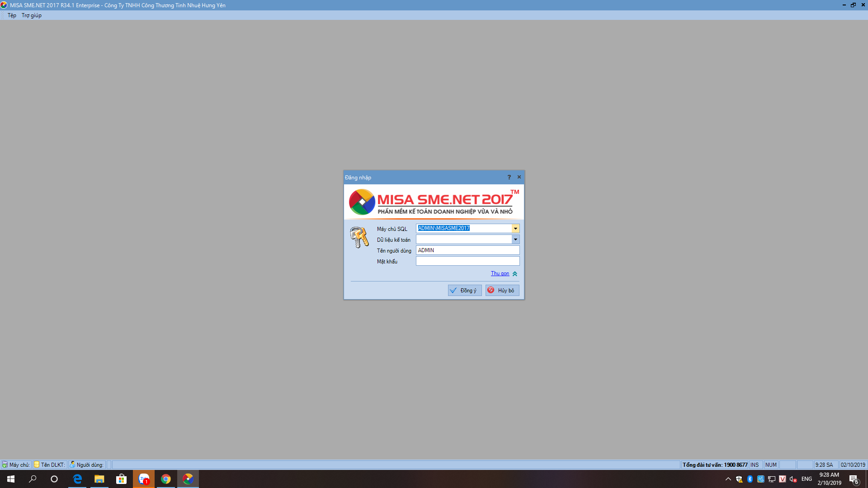Focus the Tên người dùng field
The image size is (868, 488).
click(467, 250)
